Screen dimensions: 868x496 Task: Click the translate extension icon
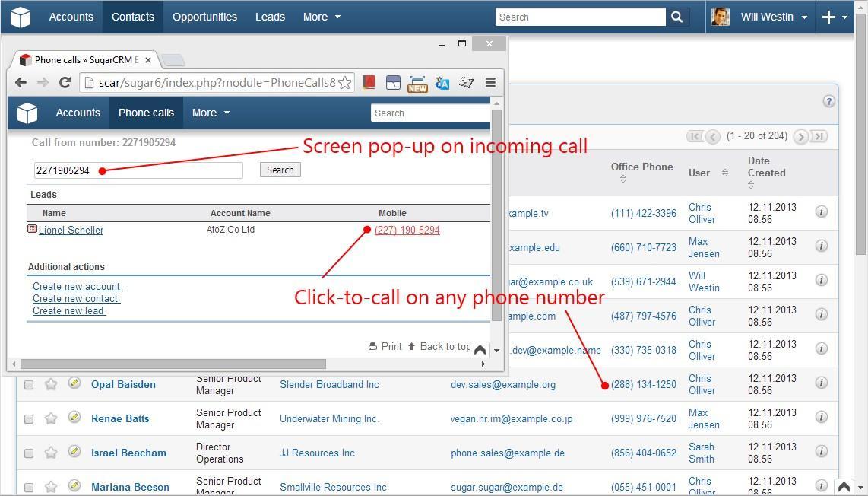[443, 82]
